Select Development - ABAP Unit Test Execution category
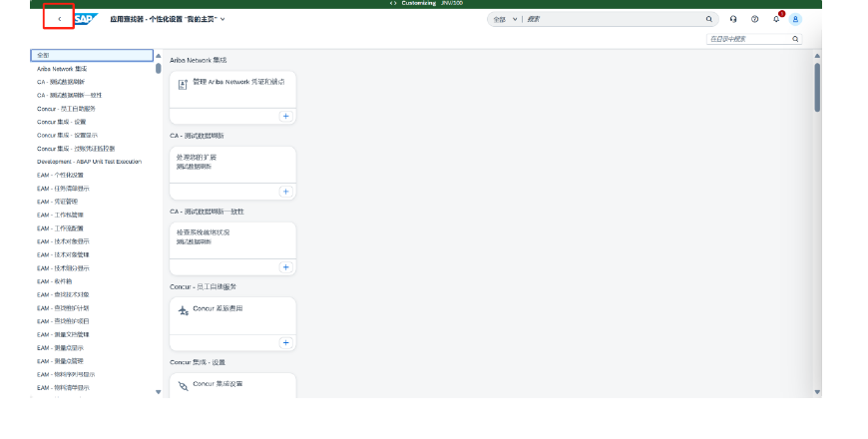The width and height of the screenshot is (868, 439). tap(89, 162)
